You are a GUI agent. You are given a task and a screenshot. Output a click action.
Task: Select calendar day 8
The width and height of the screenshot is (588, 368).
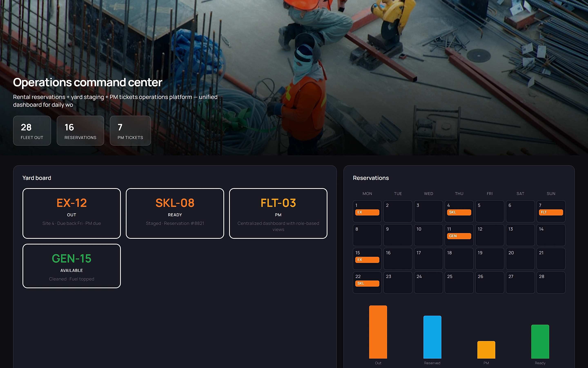tap(367, 235)
